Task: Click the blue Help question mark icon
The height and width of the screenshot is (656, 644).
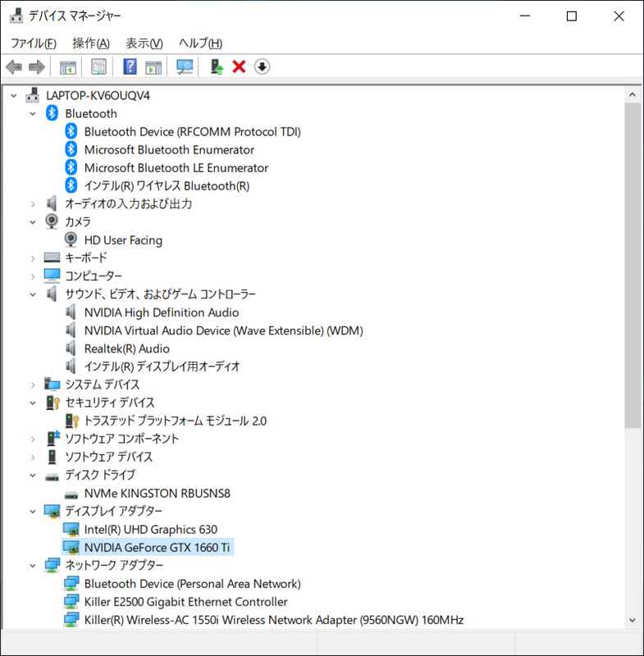Action: pyautogui.click(x=130, y=67)
